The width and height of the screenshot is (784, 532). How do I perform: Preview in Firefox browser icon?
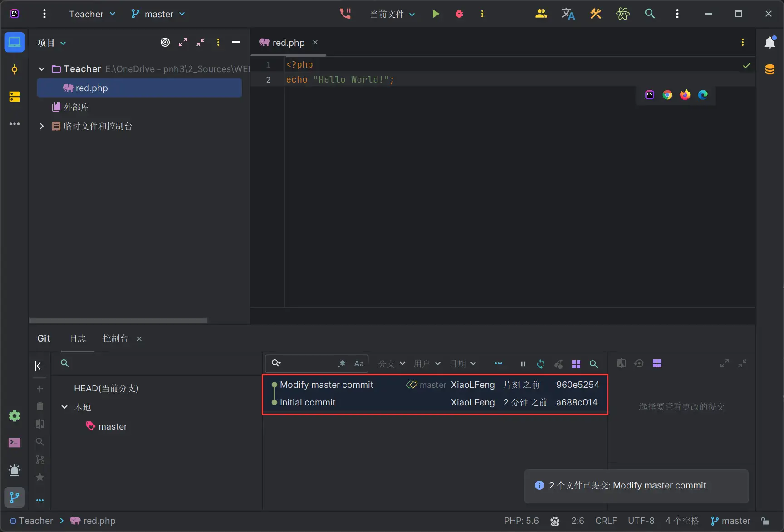point(685,95)
